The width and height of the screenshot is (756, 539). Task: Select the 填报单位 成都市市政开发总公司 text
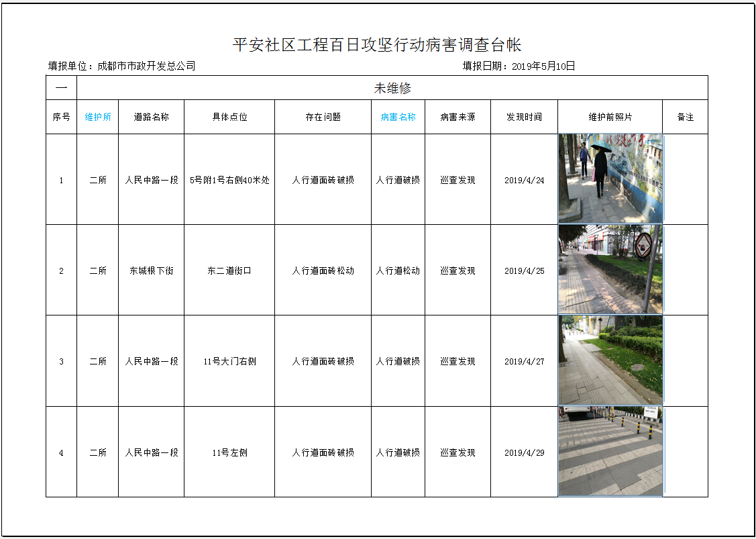[121, 66]
